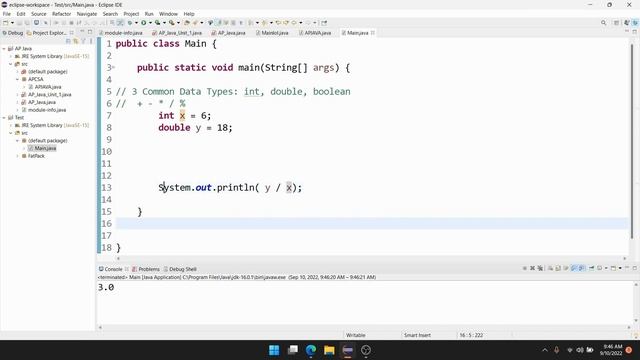Image resolution: width=640 pixels, height=360 pixels.
Task: Open the Window menu
Action: coord(168,14)
